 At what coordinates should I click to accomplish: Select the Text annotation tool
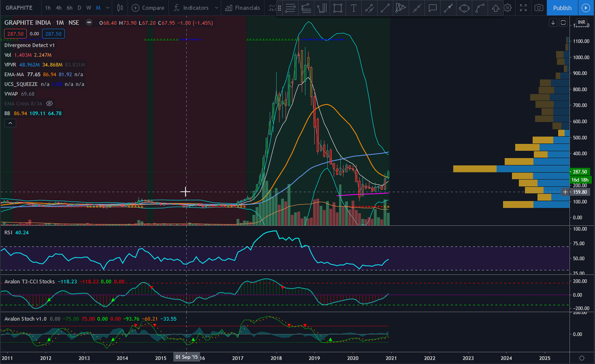click(x=354, y=8)
